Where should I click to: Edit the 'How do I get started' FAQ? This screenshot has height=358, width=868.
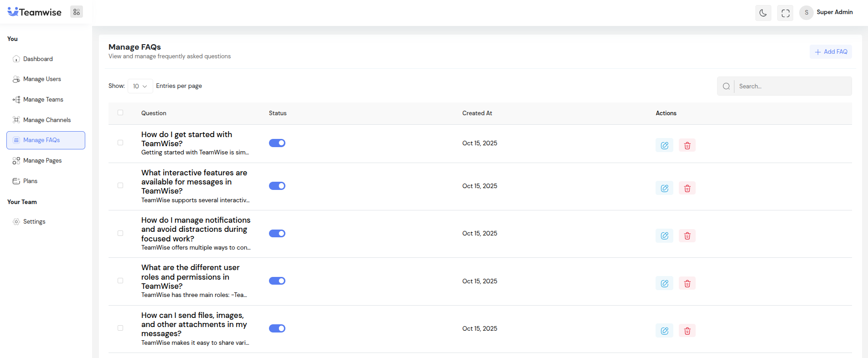click(x=664, y=145)
